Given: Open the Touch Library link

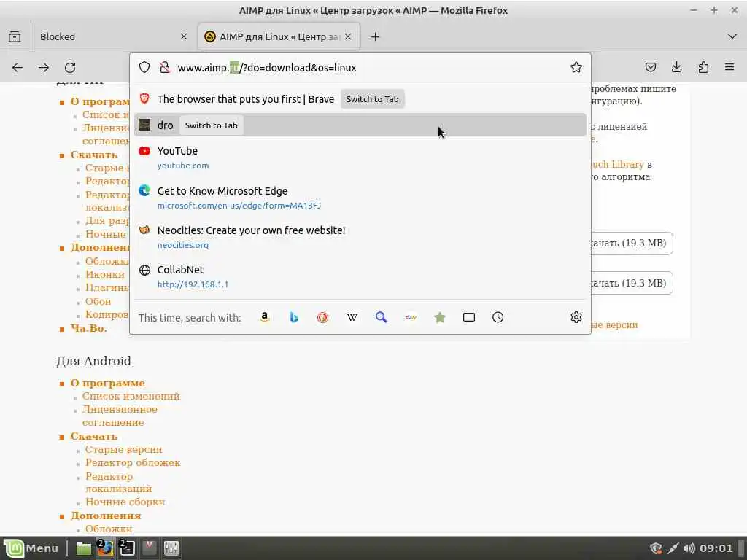Looking at the screenshot, I should [617, 164].
